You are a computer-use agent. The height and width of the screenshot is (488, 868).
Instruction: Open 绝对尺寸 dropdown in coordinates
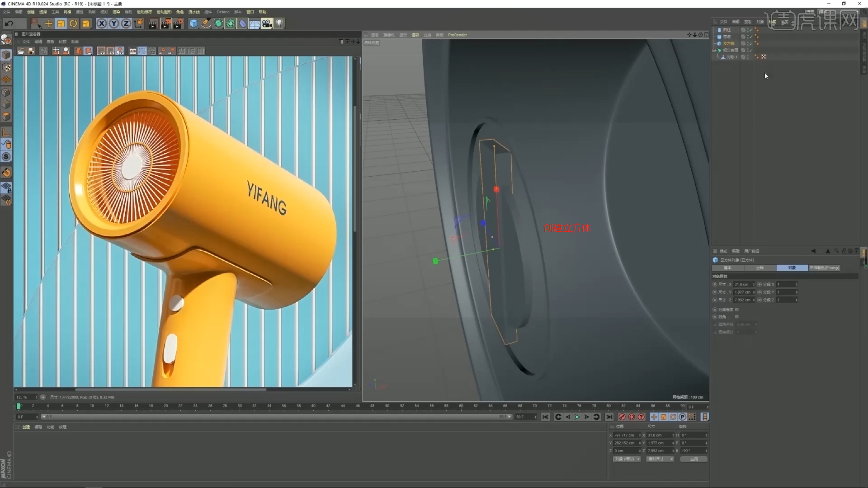pyautogui.click(x=660, y=459)
